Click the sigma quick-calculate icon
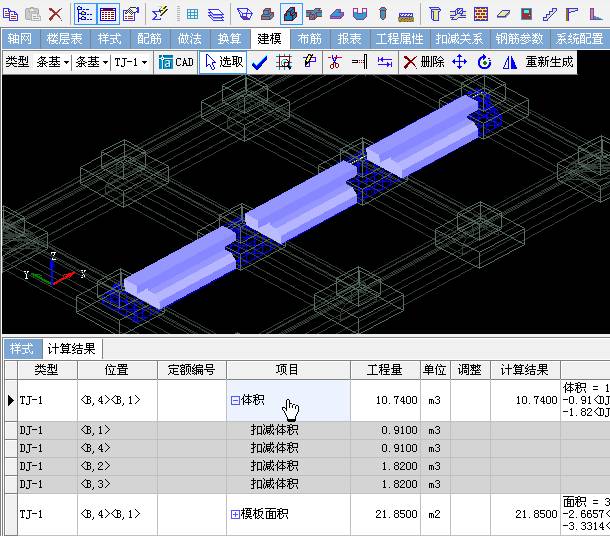The height and width of the screenshot is (536, 610). (160, 14)
